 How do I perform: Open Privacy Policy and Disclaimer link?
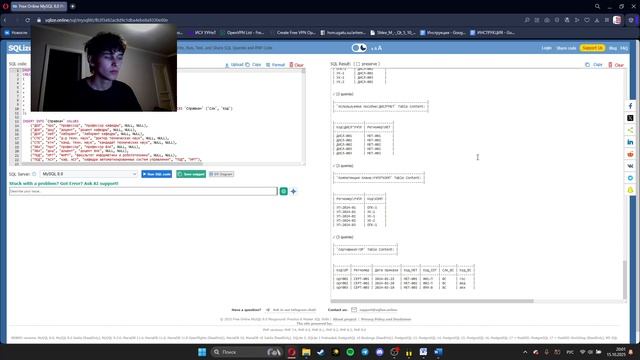tap(386, 319)
